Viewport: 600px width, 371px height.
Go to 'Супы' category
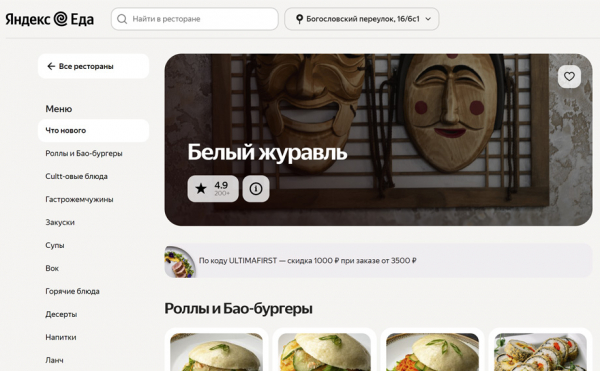tap(55, 245)
